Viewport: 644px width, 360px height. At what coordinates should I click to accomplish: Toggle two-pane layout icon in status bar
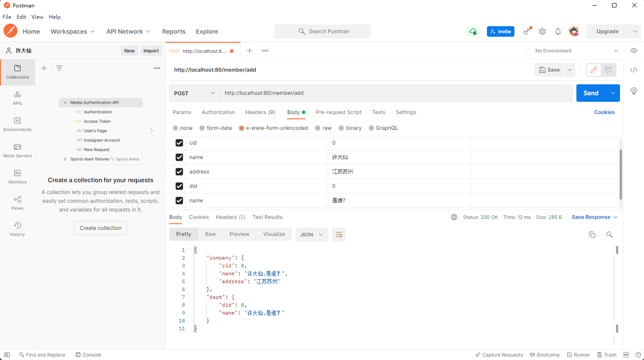pos(626,355)
